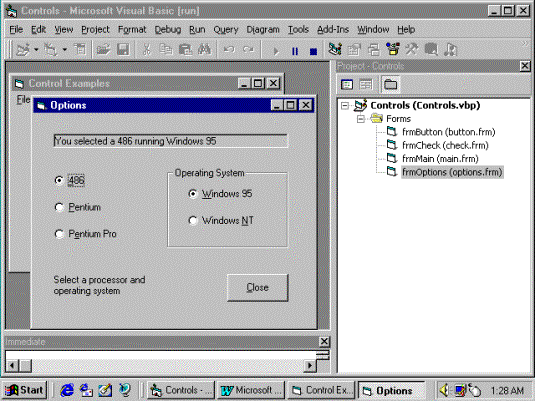The width and height of the screenshot is (535, 401).
Task: Open the Help menu
Action: [x=406, y=30]
